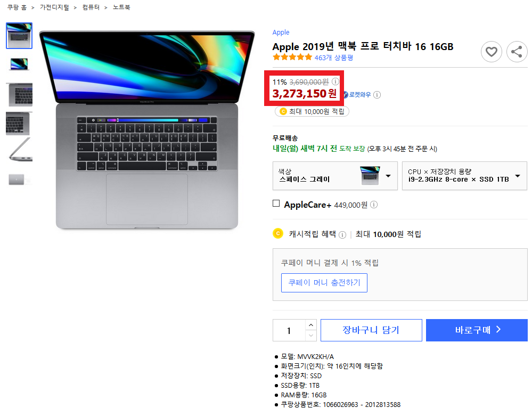The height and width of the screenshot is (416, 532).
Task: Click the 장바구니 담기 button
Action: pyautogui.click(x=371, y=330)
